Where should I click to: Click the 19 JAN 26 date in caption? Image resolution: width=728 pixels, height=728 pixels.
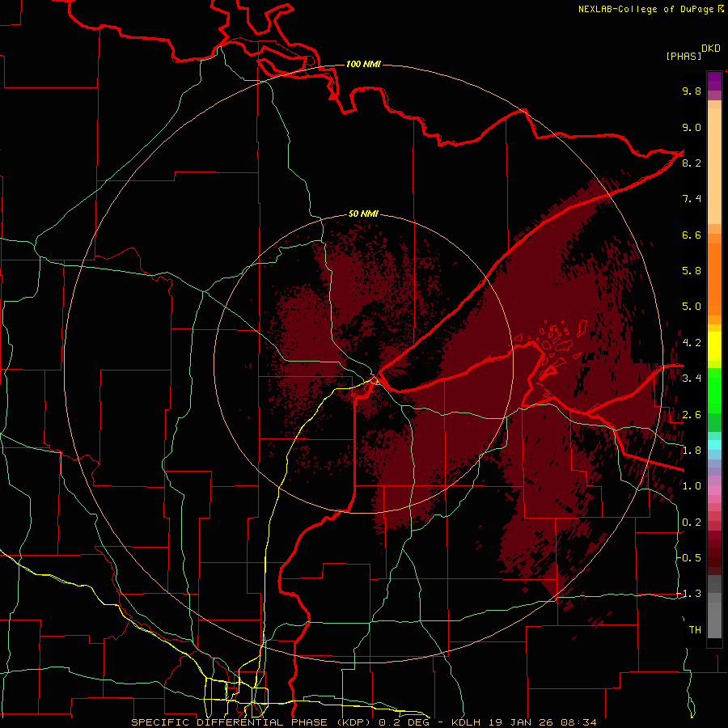[523, 722]
